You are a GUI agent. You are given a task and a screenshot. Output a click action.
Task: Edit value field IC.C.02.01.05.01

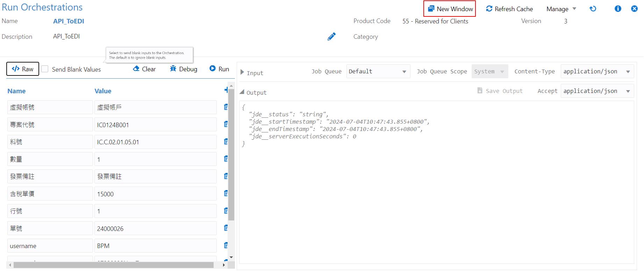click(x=155, y=142)
